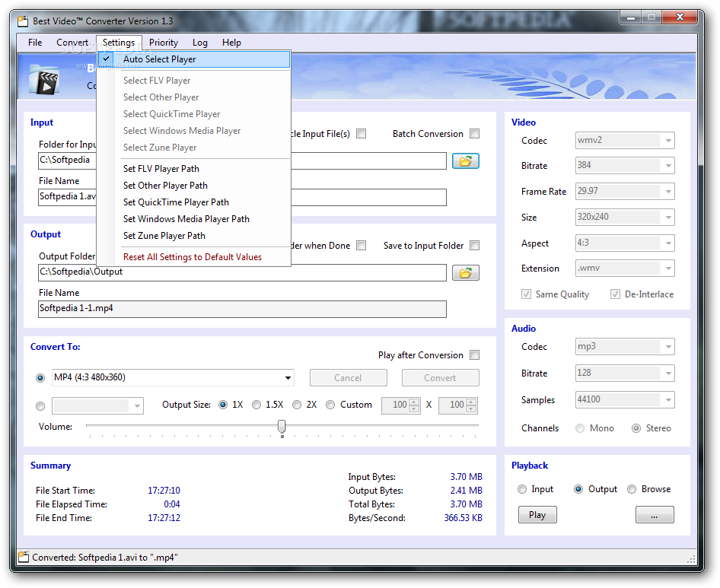Viewport: 720px width, 588px height.
Task: Open the Frame Rate dropdown
Action: tap(668, 192)
